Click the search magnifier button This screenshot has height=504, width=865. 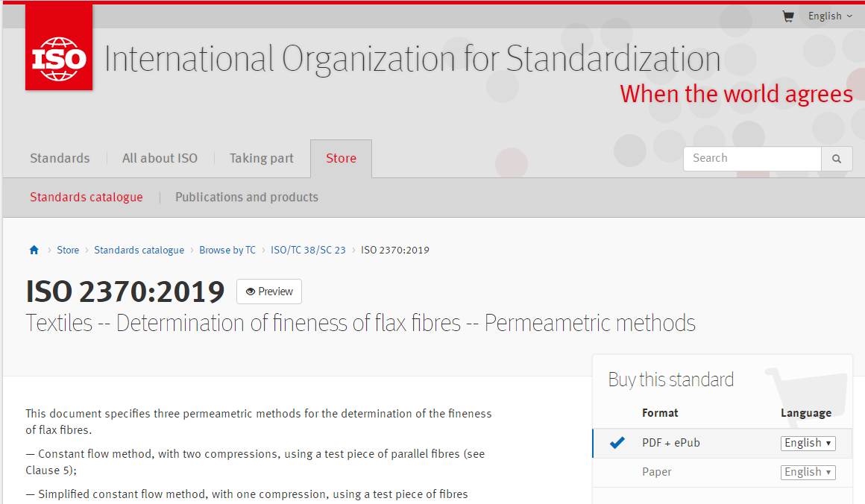tap(837, 159)
